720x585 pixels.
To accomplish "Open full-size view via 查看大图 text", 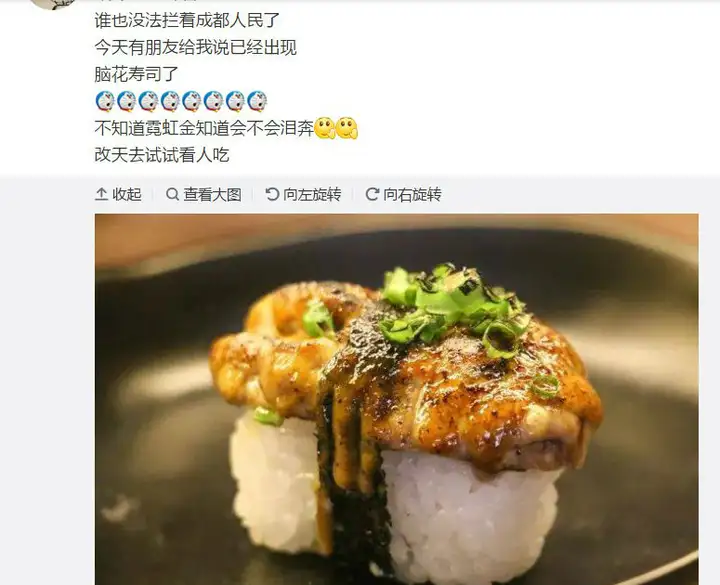I will [x=212, y=194].
